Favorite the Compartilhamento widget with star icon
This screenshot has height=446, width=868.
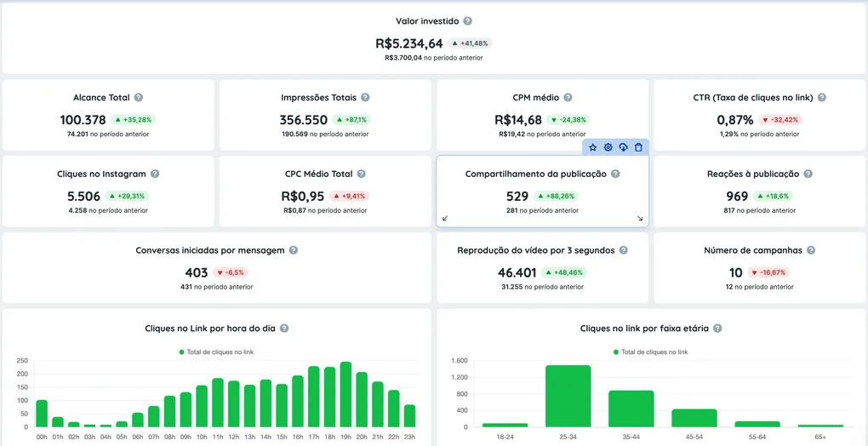point(593,147)
